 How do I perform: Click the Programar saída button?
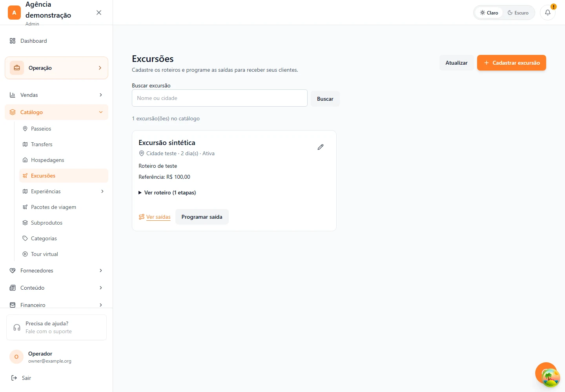pos(202,217)
